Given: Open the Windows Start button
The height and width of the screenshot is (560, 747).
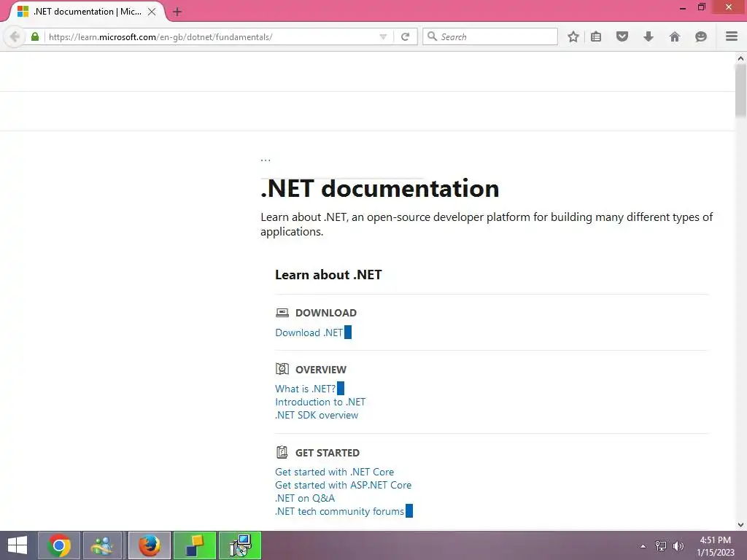Looking at the screenshot, I should point(18,545).
